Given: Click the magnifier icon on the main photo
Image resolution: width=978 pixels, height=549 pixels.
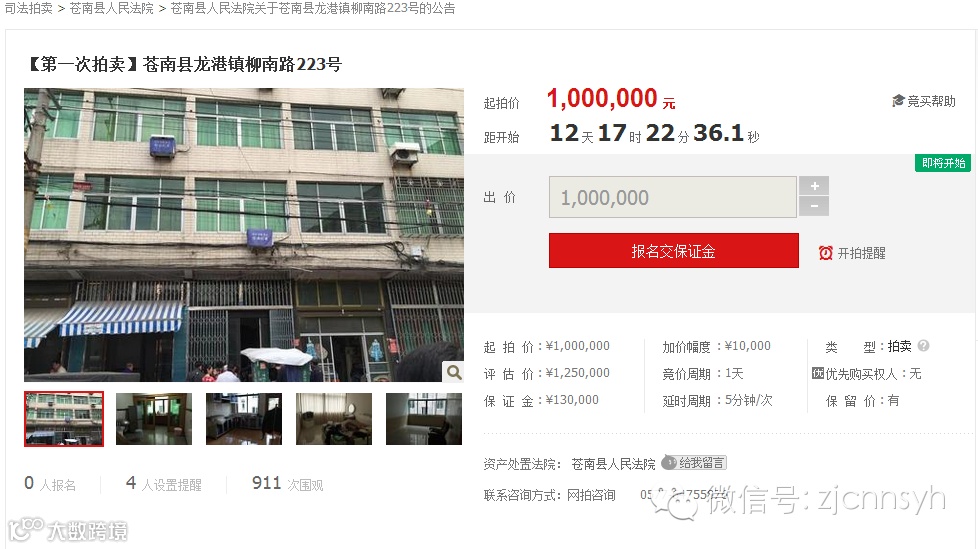Looking at the screenshot, I should (454, 372).
